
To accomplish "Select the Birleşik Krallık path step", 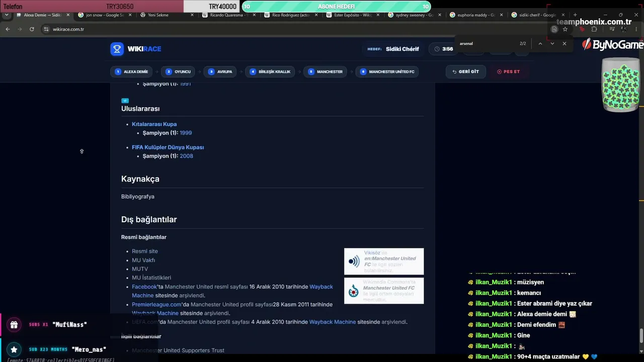I will (x=270, y=72).
